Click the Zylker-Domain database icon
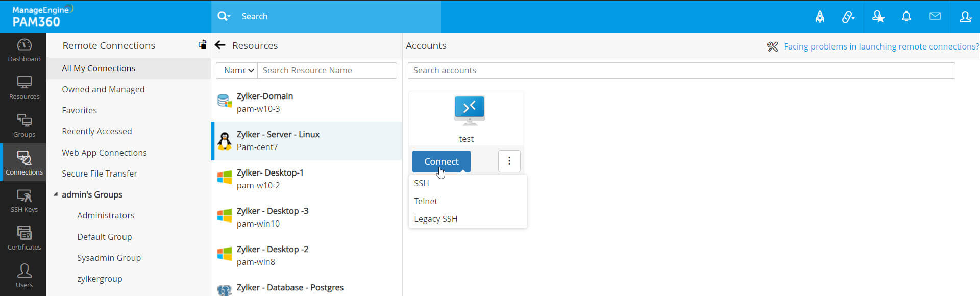 pos(225,101)
